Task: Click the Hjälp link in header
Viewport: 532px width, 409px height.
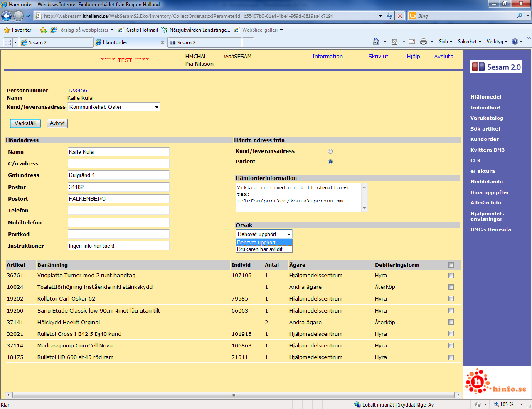Action: 413,57
